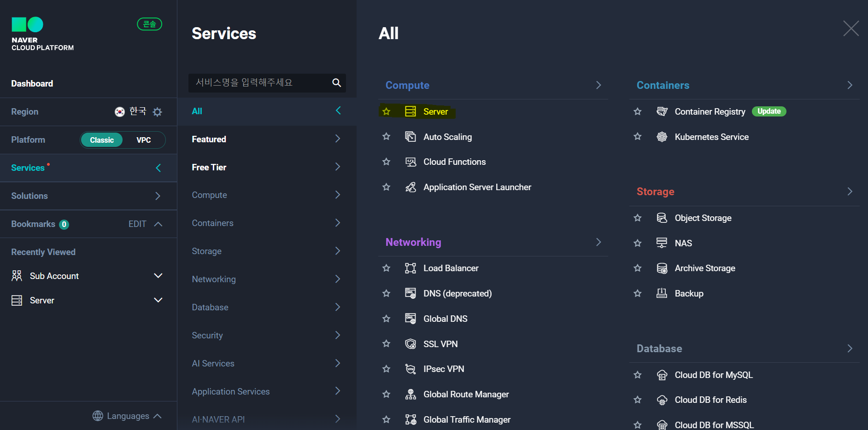Click the Global Route Manager icon
Viewport: 868px width, 430px height.
(x=410, y=394)
